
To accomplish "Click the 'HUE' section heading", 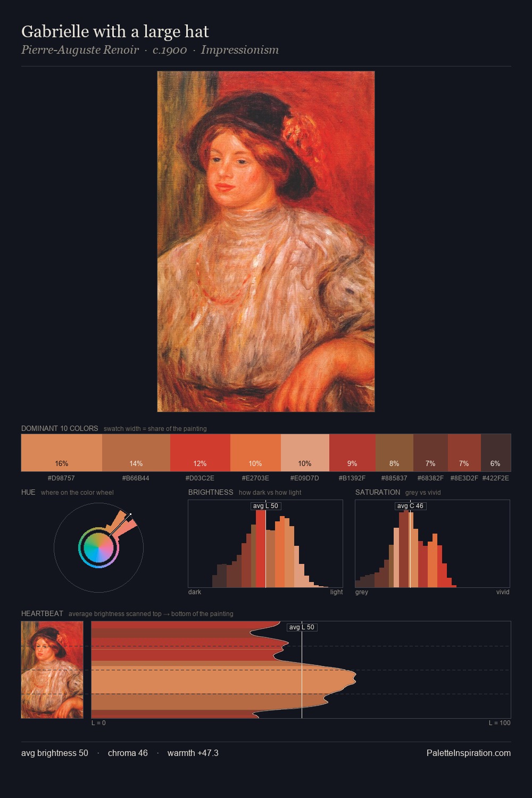I will 28,492.
